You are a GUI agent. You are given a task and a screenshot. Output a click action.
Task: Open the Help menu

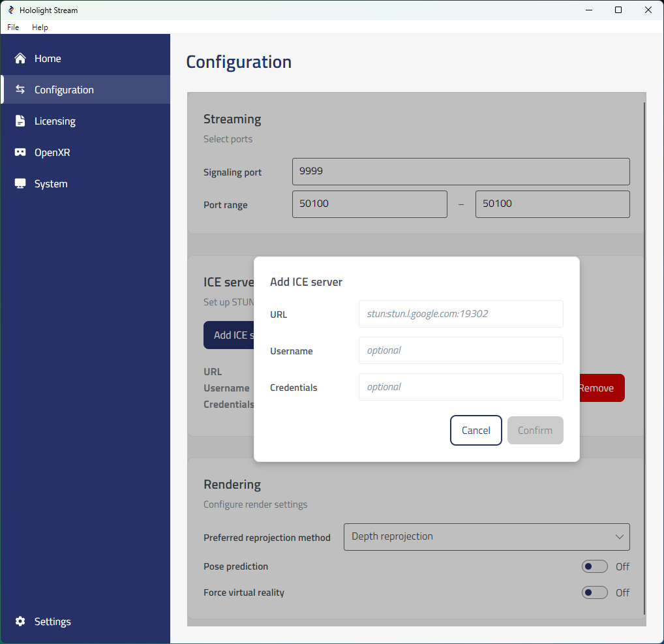[40, 27]
